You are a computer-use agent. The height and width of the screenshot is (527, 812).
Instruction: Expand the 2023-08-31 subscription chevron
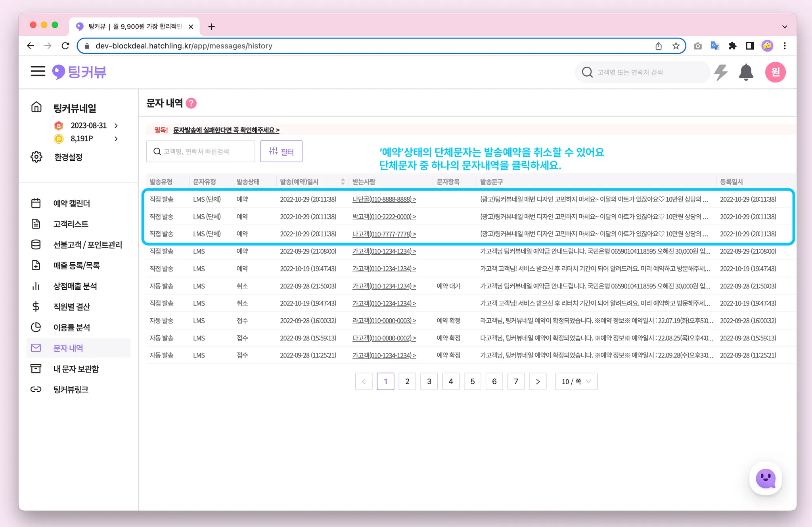[x=116, y=126]
